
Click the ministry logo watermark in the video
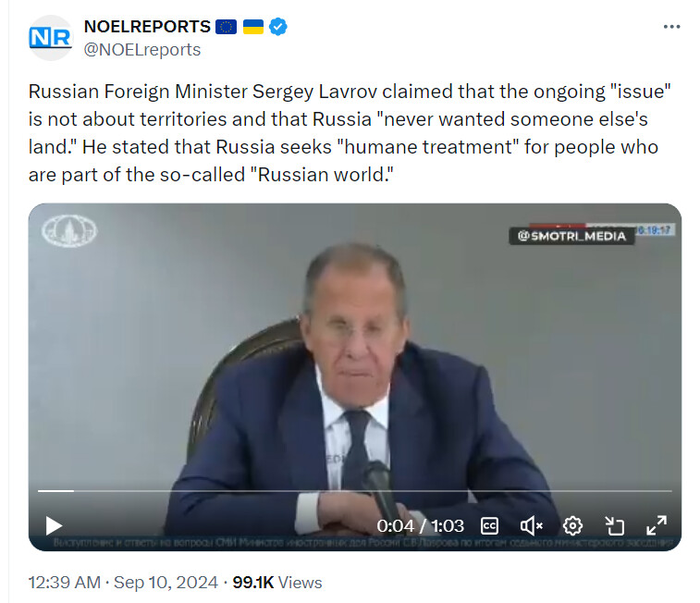[69, 231]
